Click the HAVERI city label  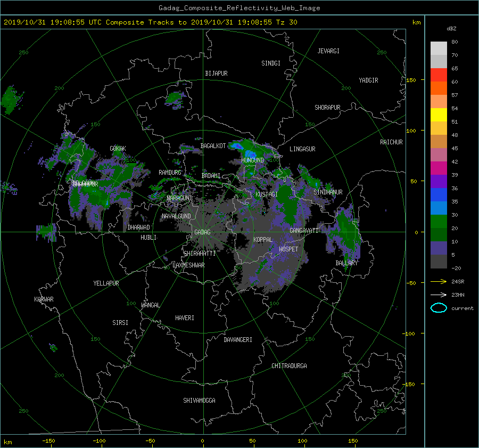pyautogui.click(x=185, y=318)
